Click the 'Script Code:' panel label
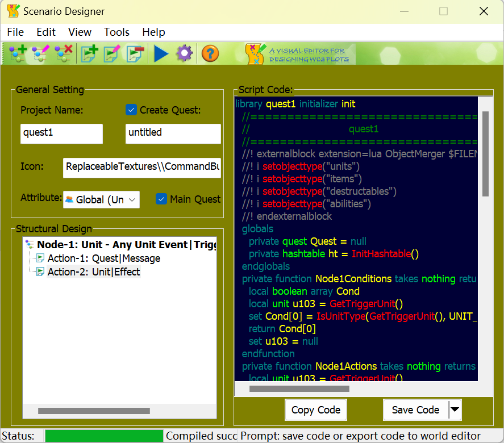The height and width of the screenshot is (443, 504). [x=266, y=90]
